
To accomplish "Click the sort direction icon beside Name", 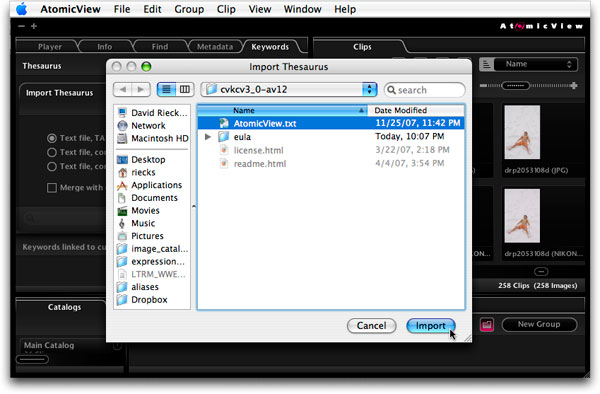I will (486, 64).
